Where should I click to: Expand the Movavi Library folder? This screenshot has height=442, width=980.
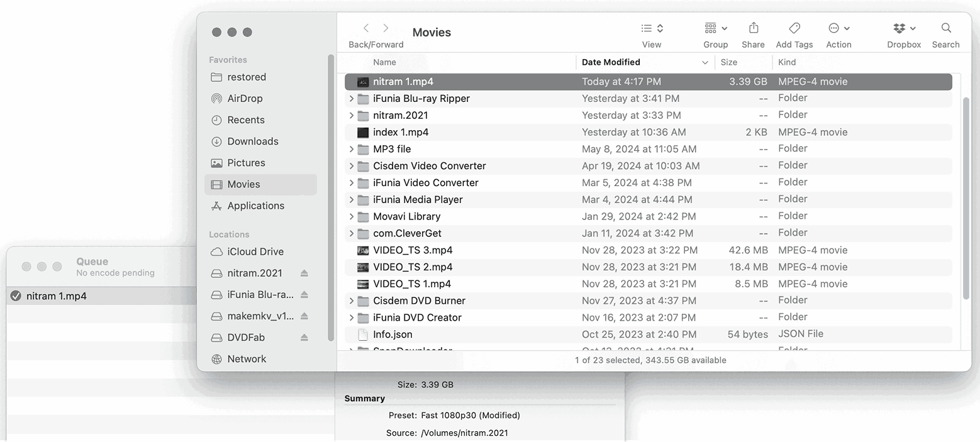point(352,216)
